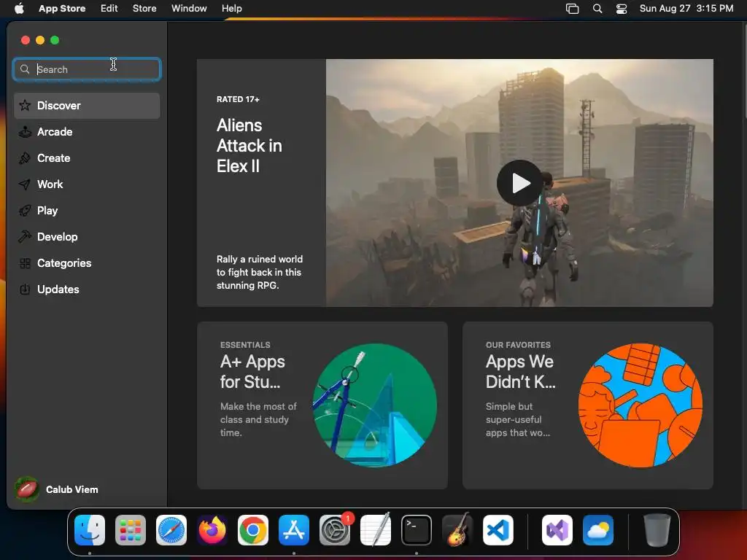Open the Store menu
Image resolution: width=747 pixels, height=560 pixels.
[x=144, y=8]
